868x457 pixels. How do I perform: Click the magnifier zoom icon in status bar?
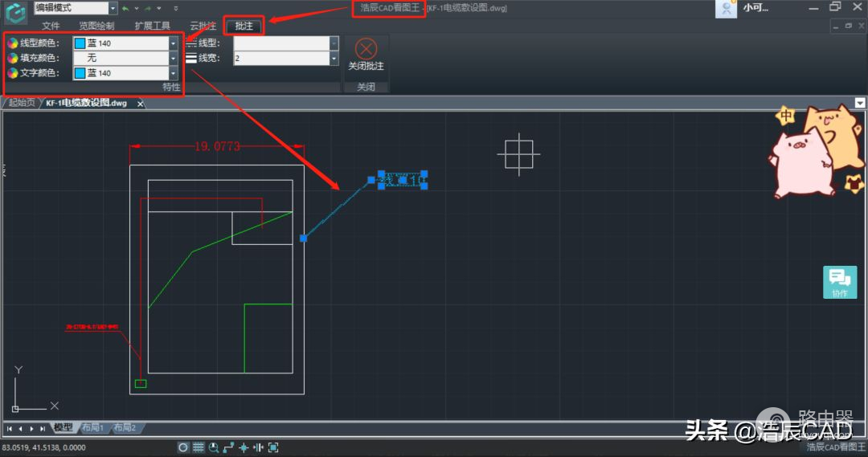[x=214, y=447]
